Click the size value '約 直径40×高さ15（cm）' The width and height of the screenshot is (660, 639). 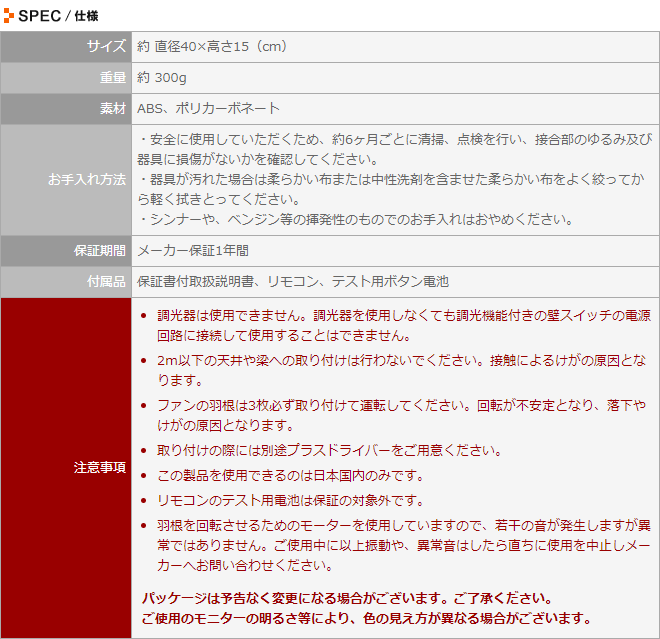[x=213, y=46]
